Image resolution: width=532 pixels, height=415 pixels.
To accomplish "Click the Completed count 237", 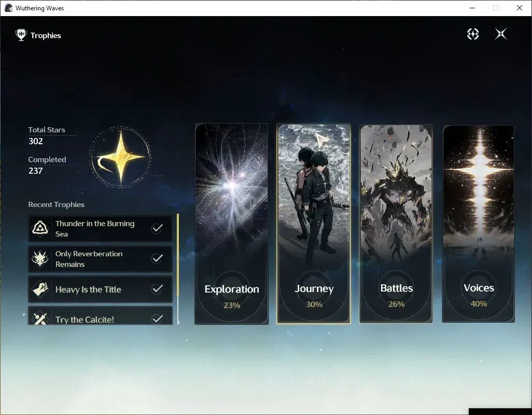I will point(36,171).
